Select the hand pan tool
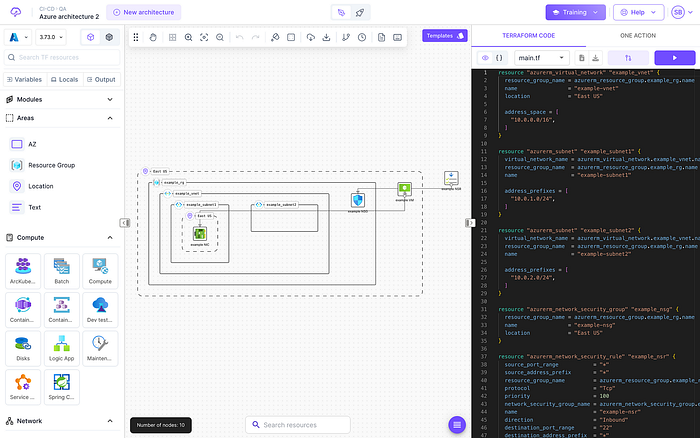The image size is (700, 438). point(153,38)
